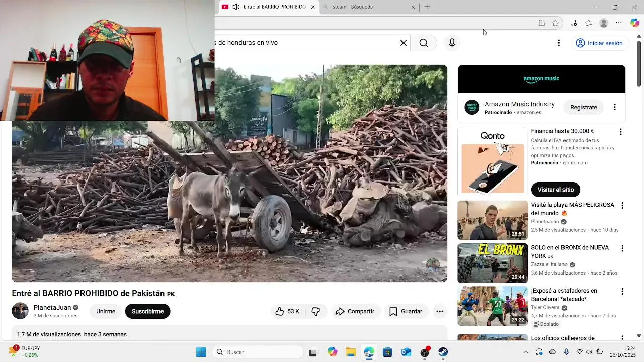Screen dimensions: 644x362
Task: Click the Visitar el sitio button
Action: 555,190
